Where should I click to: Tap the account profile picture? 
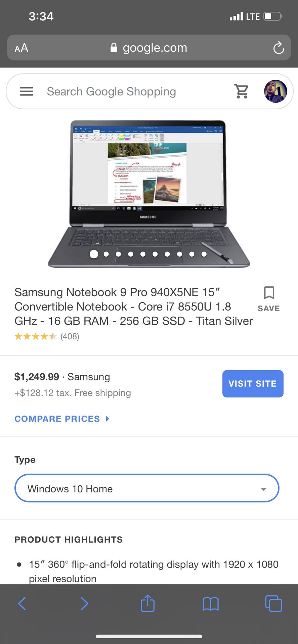click(x=275, y=91)
